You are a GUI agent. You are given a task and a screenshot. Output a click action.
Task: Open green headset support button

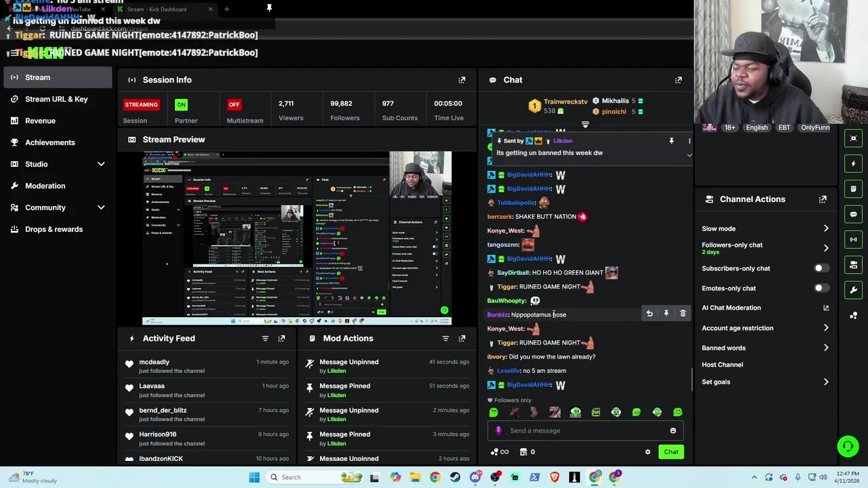(x=848, y=446)
